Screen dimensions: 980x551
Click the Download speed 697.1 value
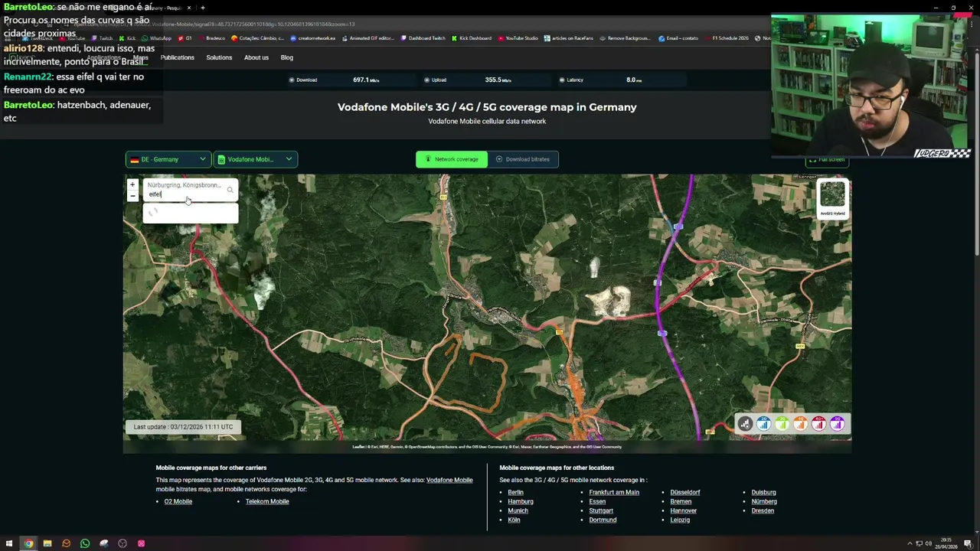click(366, 80)
